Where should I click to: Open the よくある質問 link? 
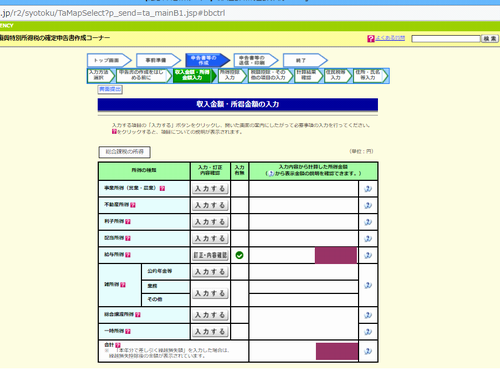click(x=390, y=38)
